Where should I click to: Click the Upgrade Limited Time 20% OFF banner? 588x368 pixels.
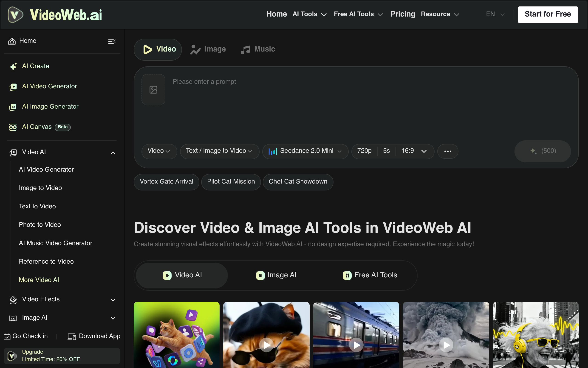tap(62, 356)
